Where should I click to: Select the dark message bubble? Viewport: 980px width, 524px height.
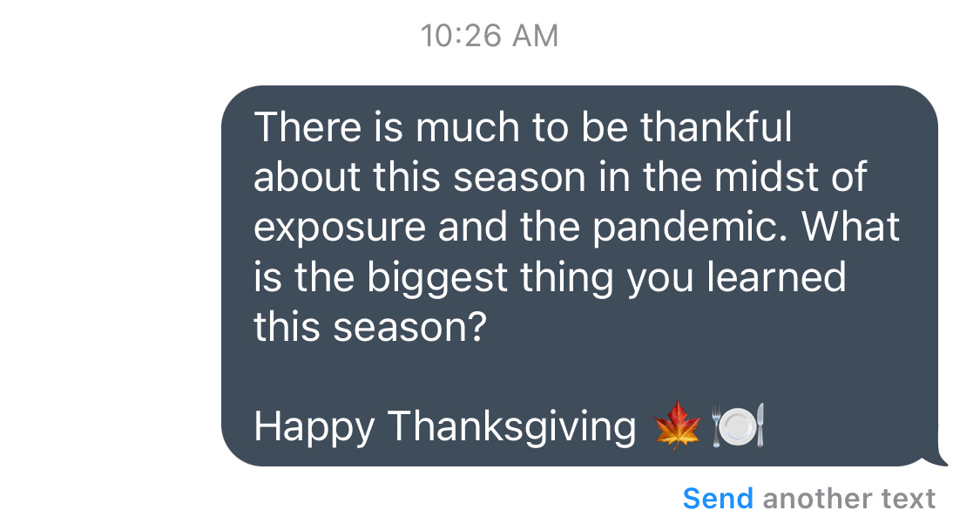[580, 276]
